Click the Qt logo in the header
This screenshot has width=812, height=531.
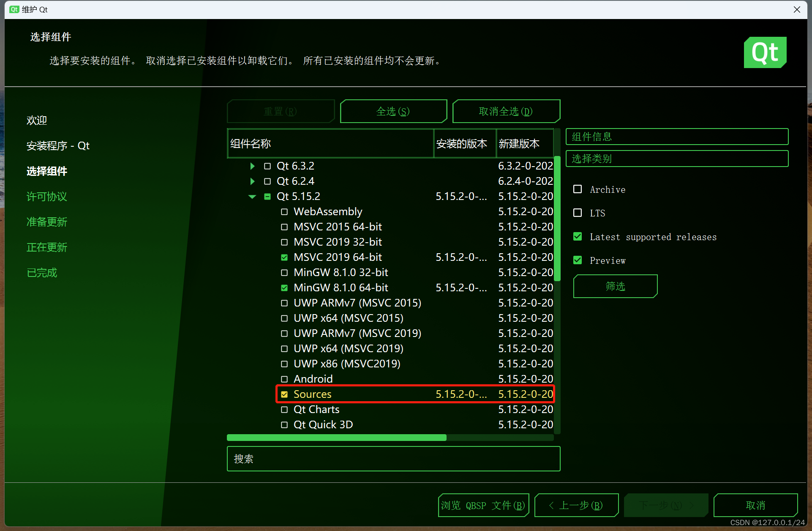point(765,52)
